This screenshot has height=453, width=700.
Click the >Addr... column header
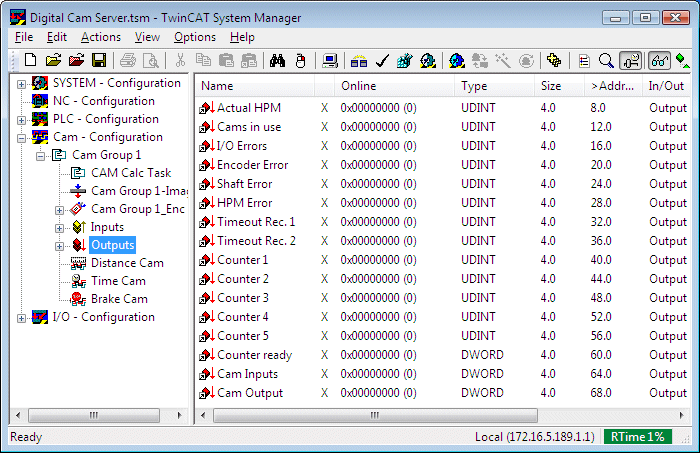pos(613,86)
